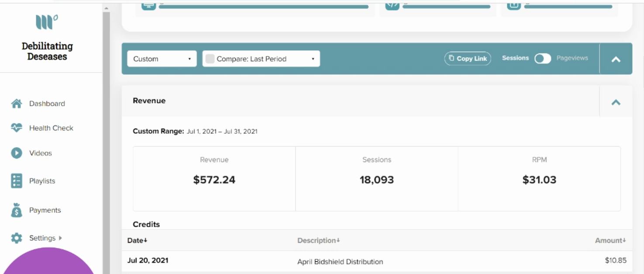This screenshot has height=274, width=644.
Task: Click the $10.85 amount cell
Action: [x=616, y=260]
